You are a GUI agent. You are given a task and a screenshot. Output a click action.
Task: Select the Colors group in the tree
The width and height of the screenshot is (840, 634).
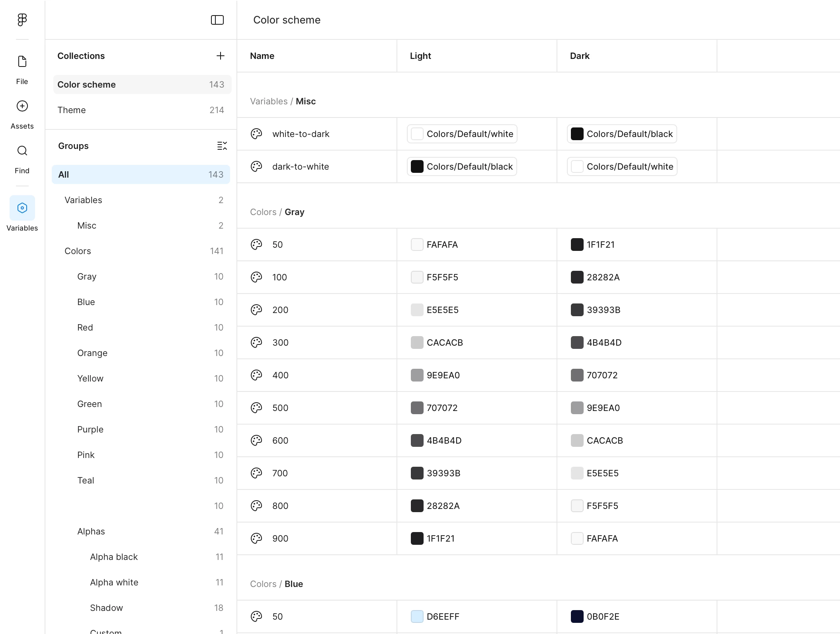[78, 251]
